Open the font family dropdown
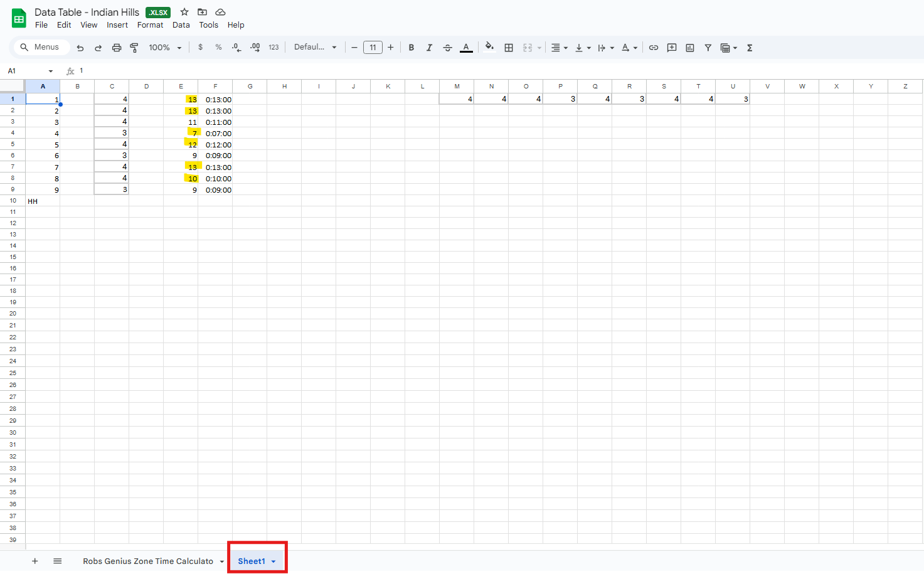Image resolution: width=924 pixels, height=574 pixels. point(316,48)
